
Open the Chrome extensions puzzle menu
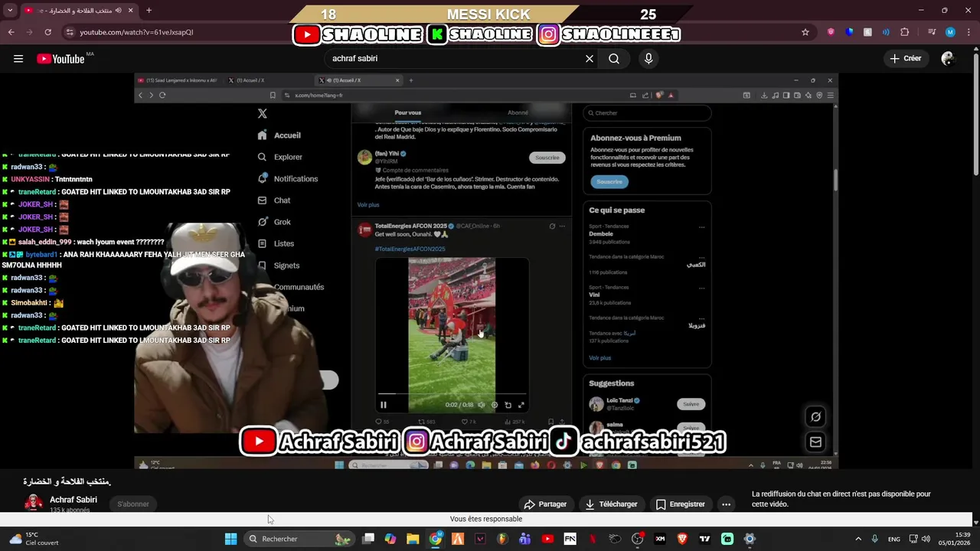[x=905, y=32]
